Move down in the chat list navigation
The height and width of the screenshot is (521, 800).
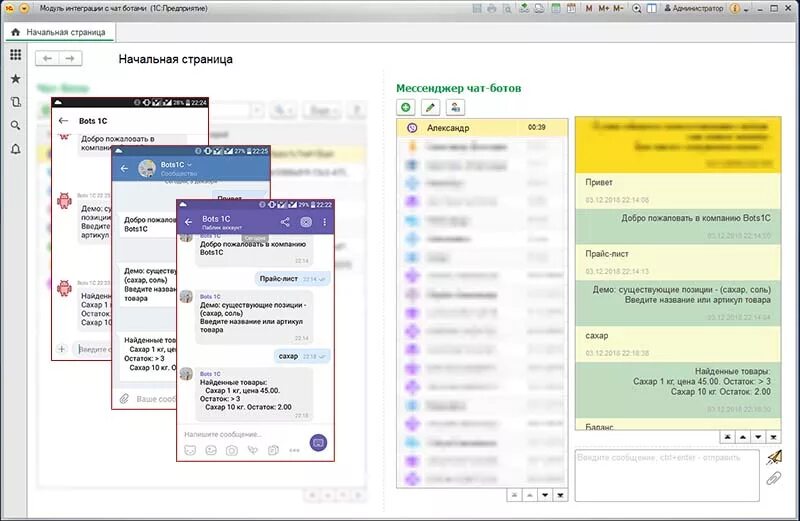(x=545, y=495)
